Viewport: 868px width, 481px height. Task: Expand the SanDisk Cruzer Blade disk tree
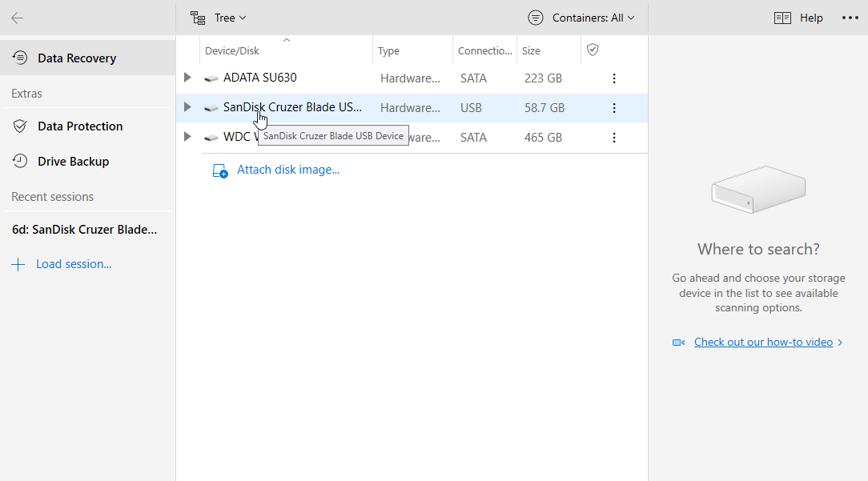(187, 107)
